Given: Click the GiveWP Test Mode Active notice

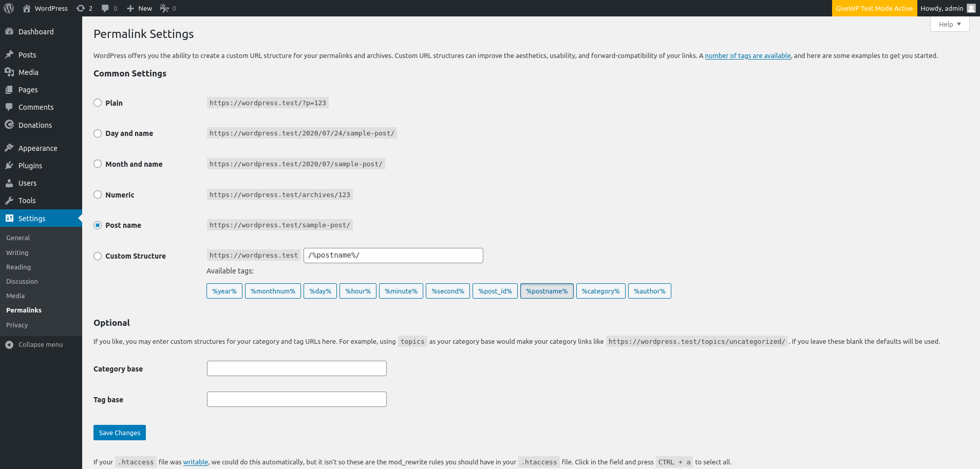Looking at the screenshot, I should 874,8.
